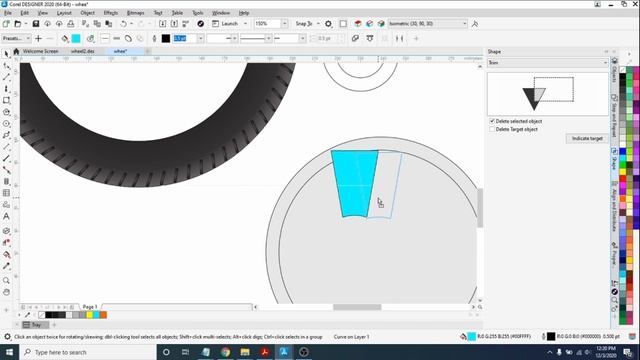Image resolution: width=640 pixels, height=360 pixels.
Task: Click the Import icon in toolbar
Action: [x=162, y=24]
